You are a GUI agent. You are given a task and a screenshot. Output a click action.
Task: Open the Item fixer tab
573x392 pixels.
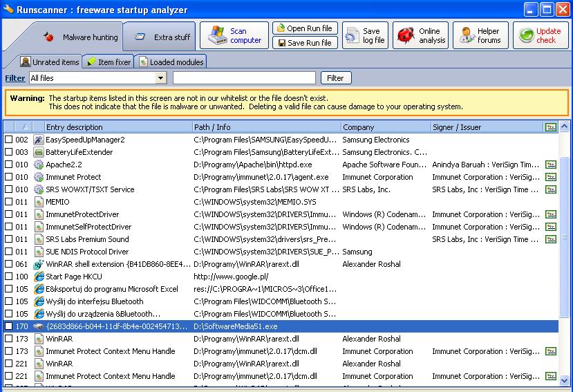[x=109, y=62]
